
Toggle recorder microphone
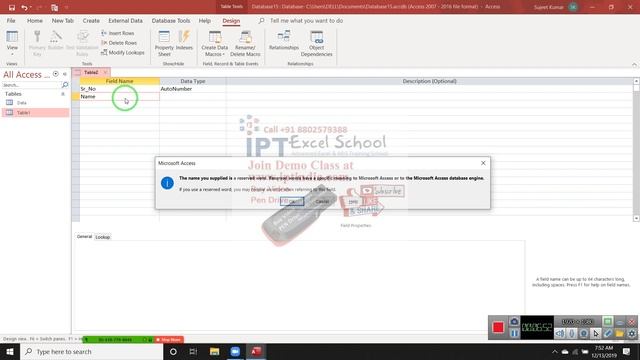(x=572, y=333)
